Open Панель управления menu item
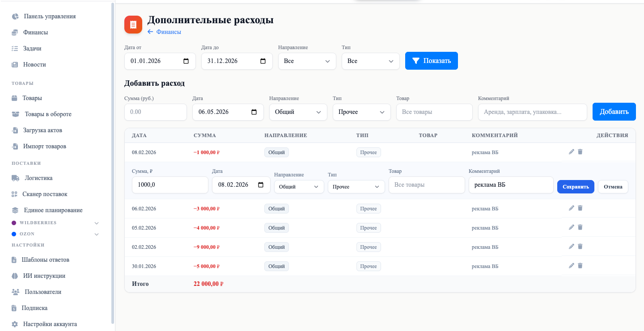Screen dimensions: 644x331 tap(50, 17)
